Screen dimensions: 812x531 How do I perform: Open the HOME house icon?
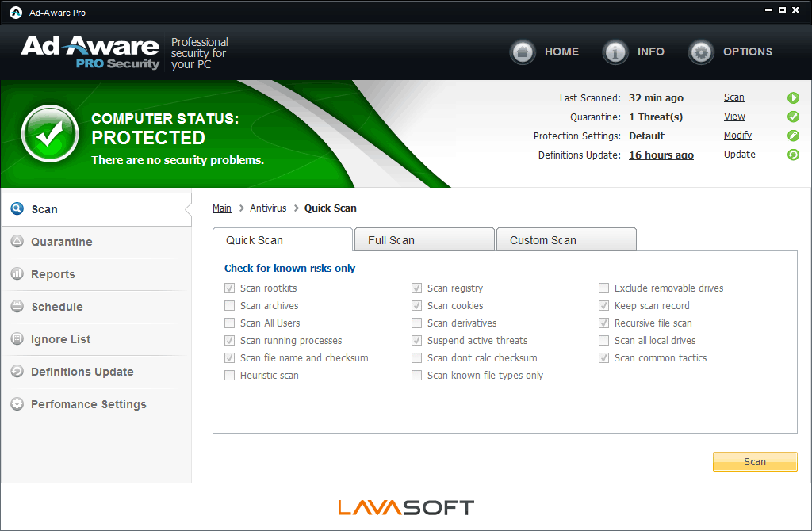(x=523, y=52)
